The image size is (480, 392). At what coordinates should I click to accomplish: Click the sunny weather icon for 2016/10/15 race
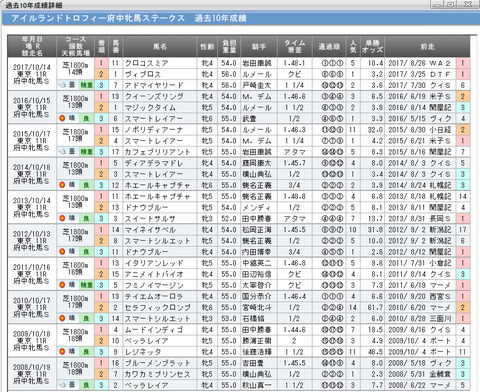click(62, 118)
